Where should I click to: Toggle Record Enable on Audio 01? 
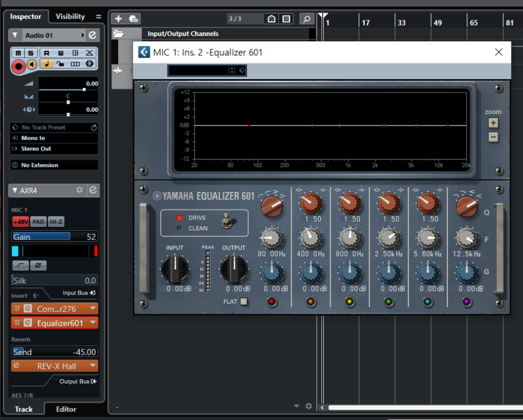click(19, 66)
